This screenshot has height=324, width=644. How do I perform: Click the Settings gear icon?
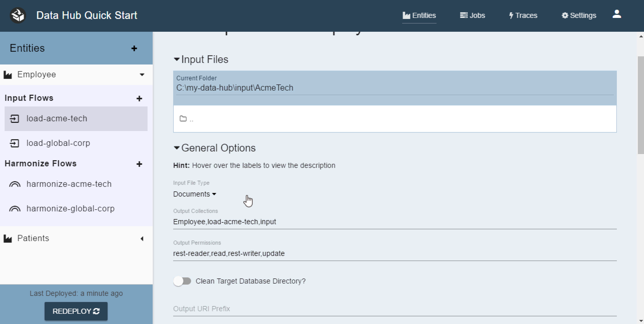point(565,15)
